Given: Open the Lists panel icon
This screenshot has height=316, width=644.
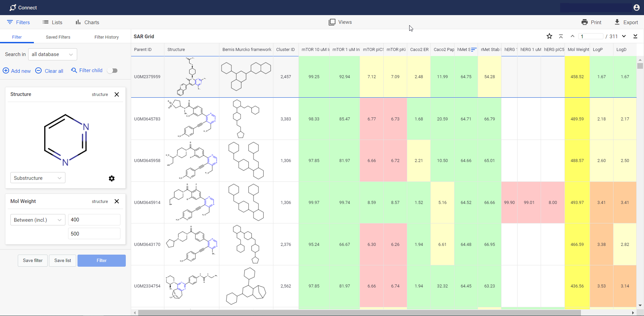Looking at the screenshot, I should 46,22.
